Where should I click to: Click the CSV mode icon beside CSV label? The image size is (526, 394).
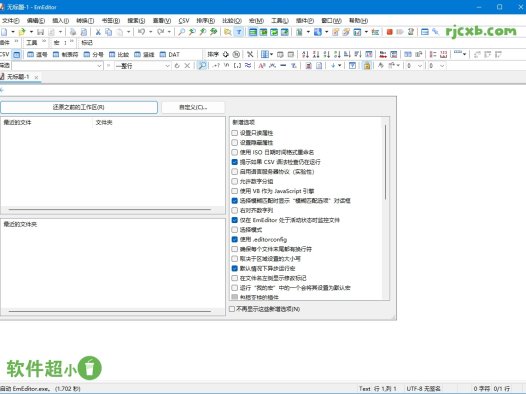tap(16, 54)
